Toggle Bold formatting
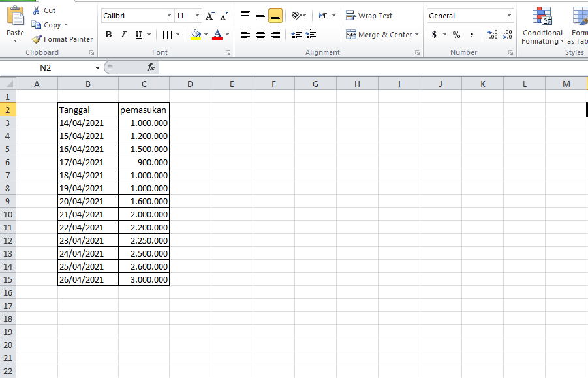This screenshot has height=378, width=588. point(109,35)
